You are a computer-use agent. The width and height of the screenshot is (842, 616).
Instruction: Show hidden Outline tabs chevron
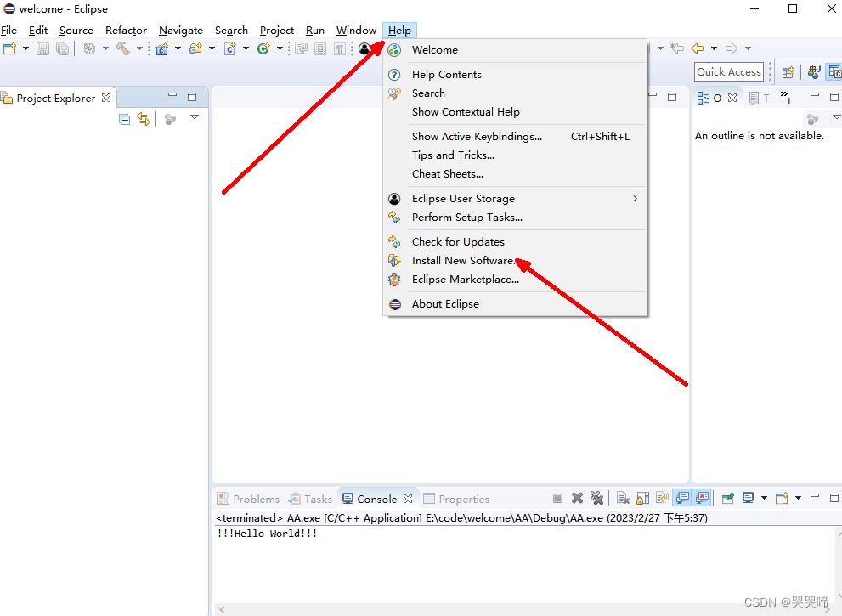point(785,97)
